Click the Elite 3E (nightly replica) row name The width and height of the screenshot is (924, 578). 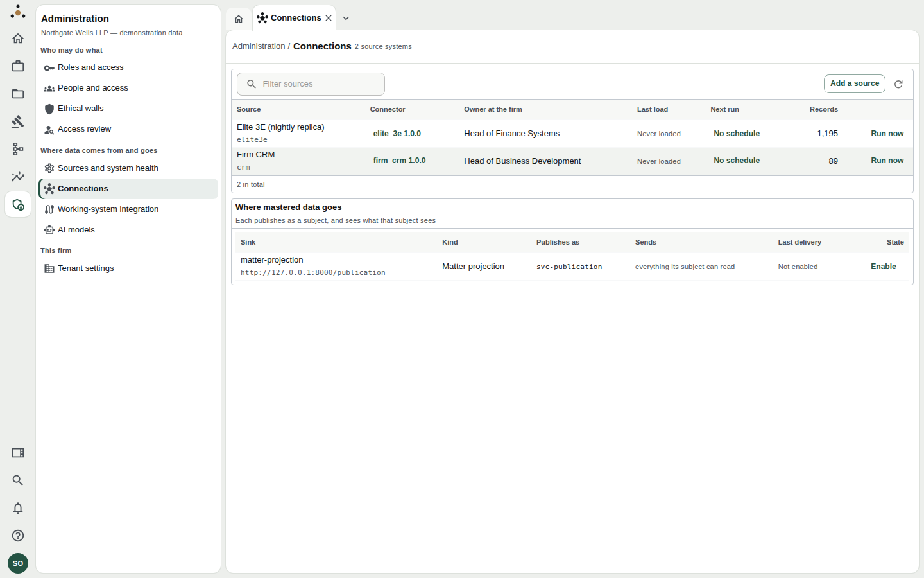(280, 127)
